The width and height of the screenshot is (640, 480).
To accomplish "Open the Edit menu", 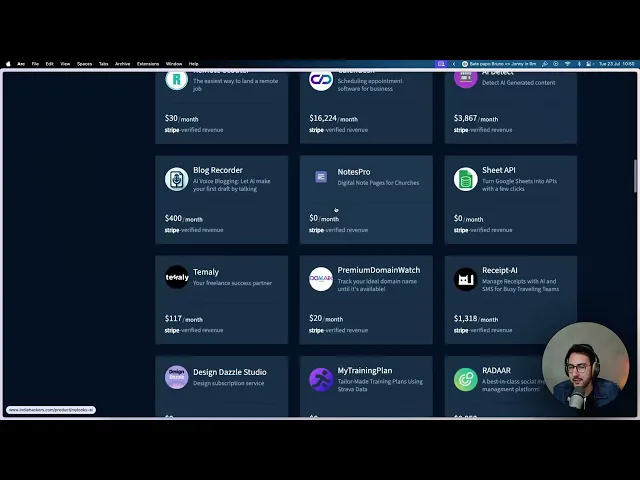I will coord(50,64).
